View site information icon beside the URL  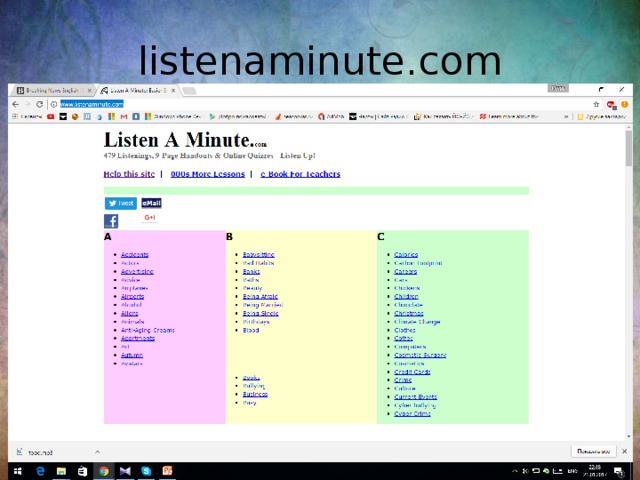[x=53, y=104]
